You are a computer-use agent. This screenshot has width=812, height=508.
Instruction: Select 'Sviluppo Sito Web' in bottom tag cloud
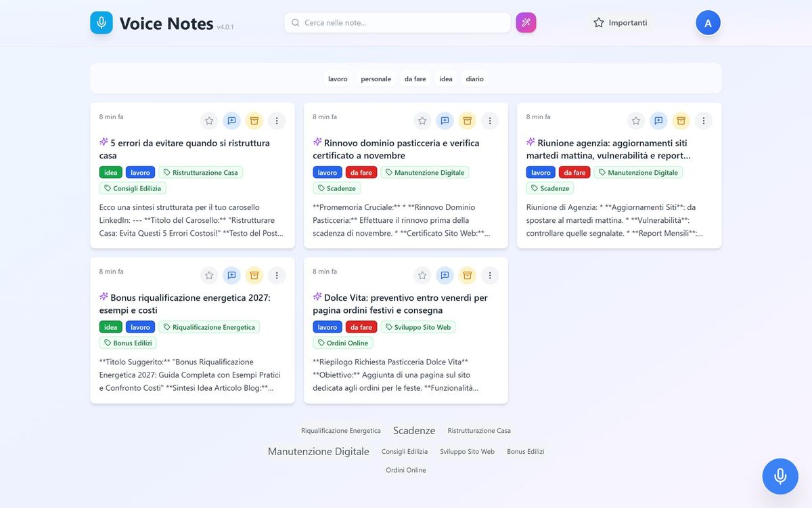coord(468,452)
